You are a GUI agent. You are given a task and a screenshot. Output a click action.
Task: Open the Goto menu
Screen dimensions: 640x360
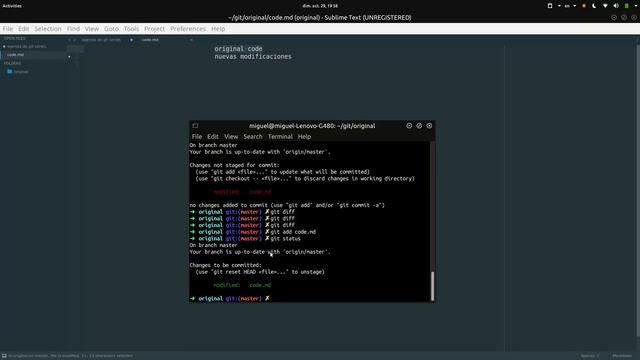point(111,29)
